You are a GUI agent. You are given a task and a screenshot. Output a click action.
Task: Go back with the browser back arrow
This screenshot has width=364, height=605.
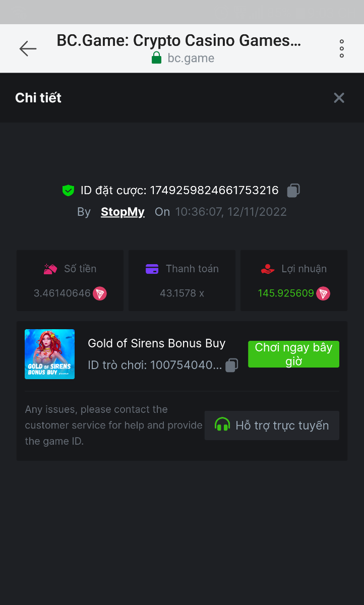point(28,48)
